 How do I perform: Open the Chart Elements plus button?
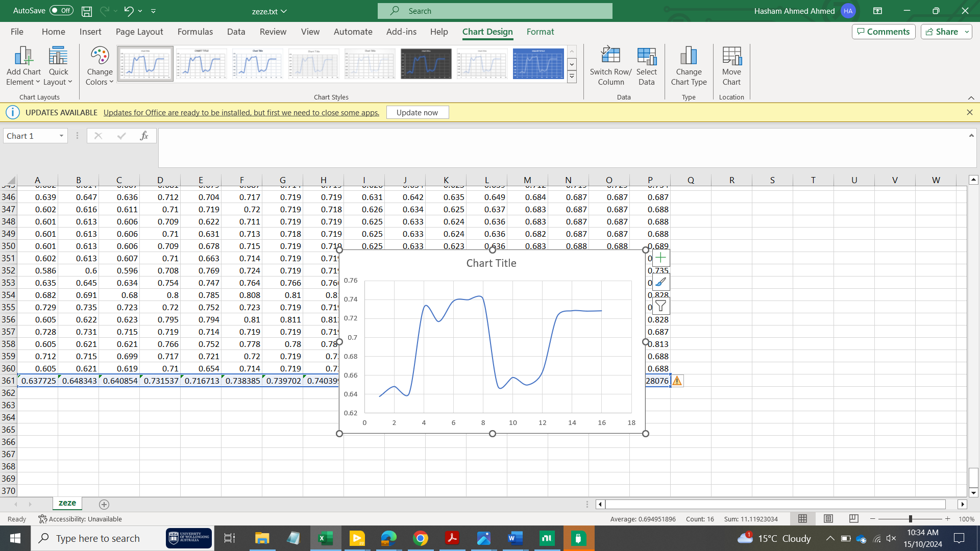pos(660,258)
